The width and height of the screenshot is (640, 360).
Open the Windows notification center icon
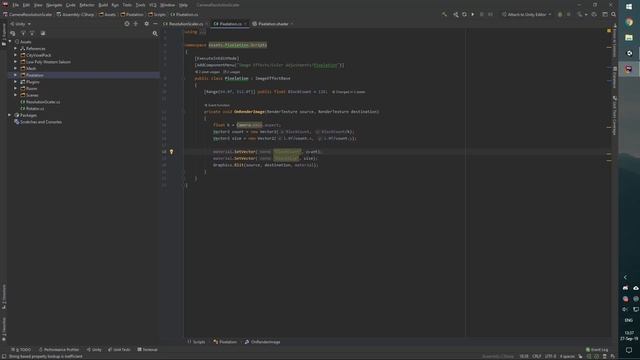[x=629, y=351]
